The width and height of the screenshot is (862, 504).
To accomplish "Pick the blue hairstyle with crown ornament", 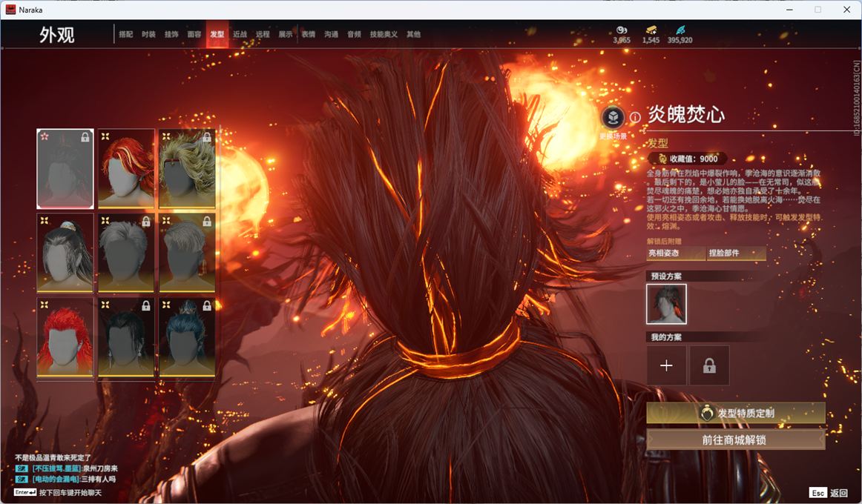I will point(187,337).
